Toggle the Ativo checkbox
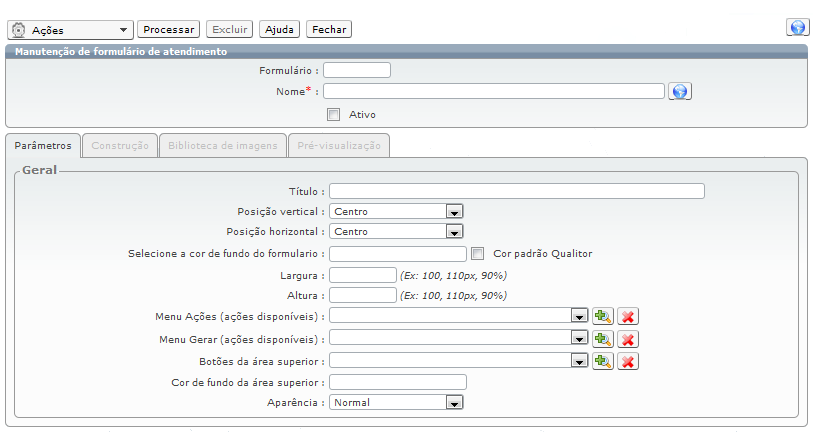 click(x=333, y=115)
